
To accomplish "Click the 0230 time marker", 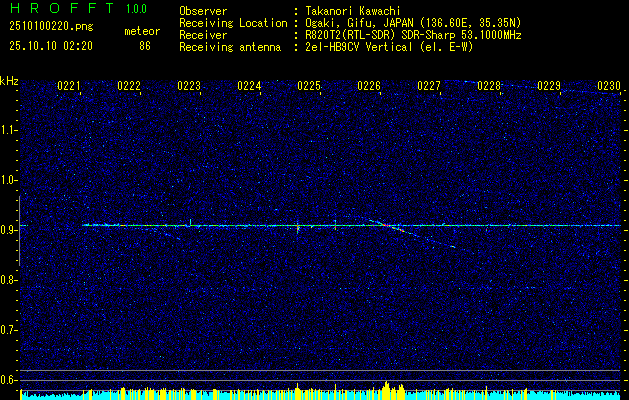I will [x=609, y=86].
